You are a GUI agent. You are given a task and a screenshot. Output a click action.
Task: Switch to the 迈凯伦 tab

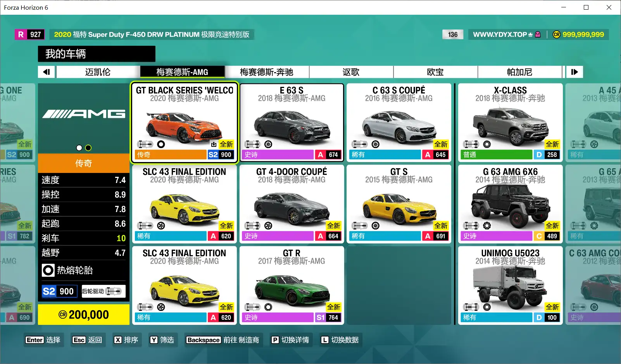click(98, 72)
